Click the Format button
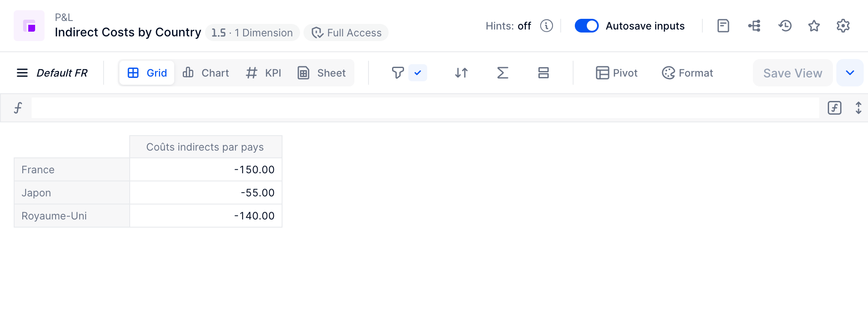The image size is (868, 320). 687,73
